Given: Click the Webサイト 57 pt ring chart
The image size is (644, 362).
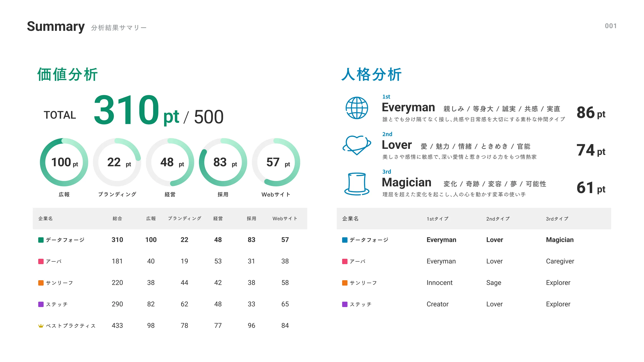Looking at the screenshot, I should click(276, 162).
